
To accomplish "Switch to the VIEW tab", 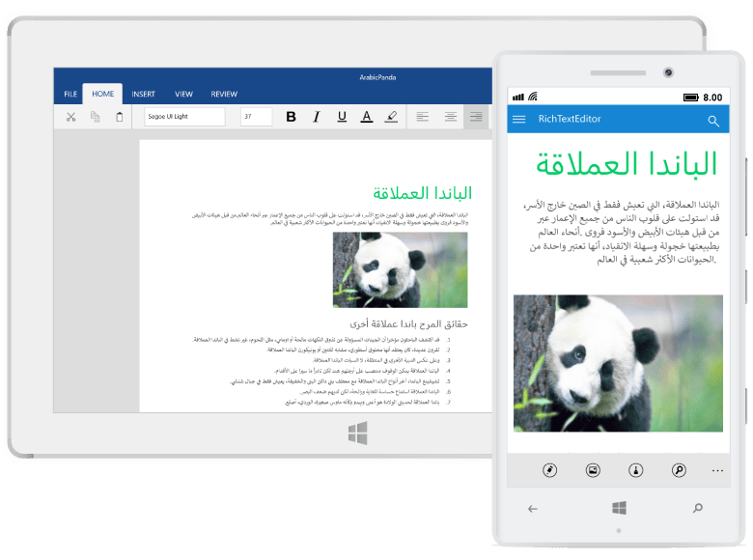I will [184, 94].
